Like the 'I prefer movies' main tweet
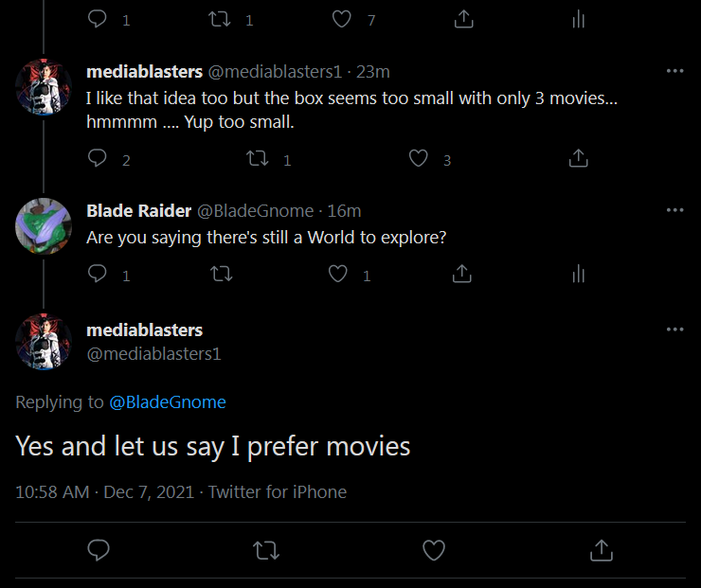Image resolution: width=701 pixels, height=588 pixels. pos(434,550)
